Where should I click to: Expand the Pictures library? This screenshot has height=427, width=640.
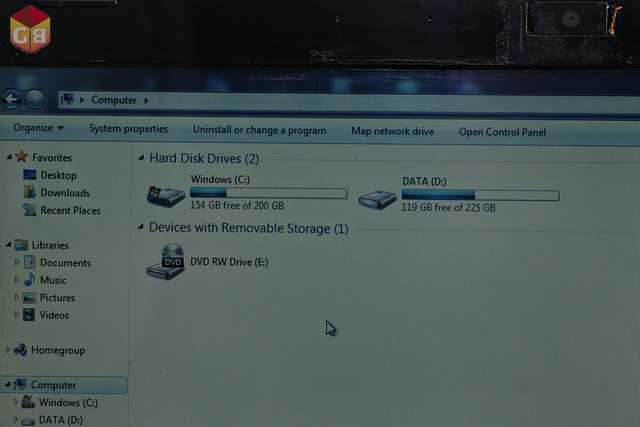(x=17, y=297)
